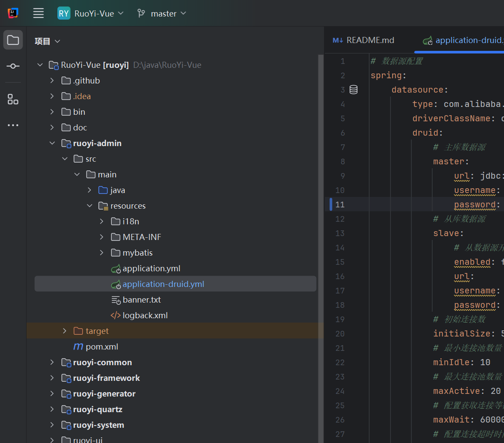Click the 'master:' key in editor
Screen dimensions: 504x443
coord(451,161)
